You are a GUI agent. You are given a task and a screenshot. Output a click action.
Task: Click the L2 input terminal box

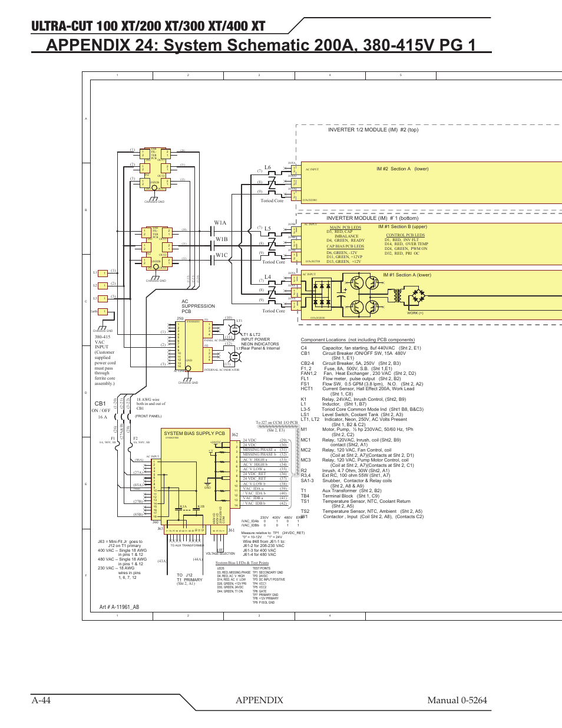click(103, 286)
